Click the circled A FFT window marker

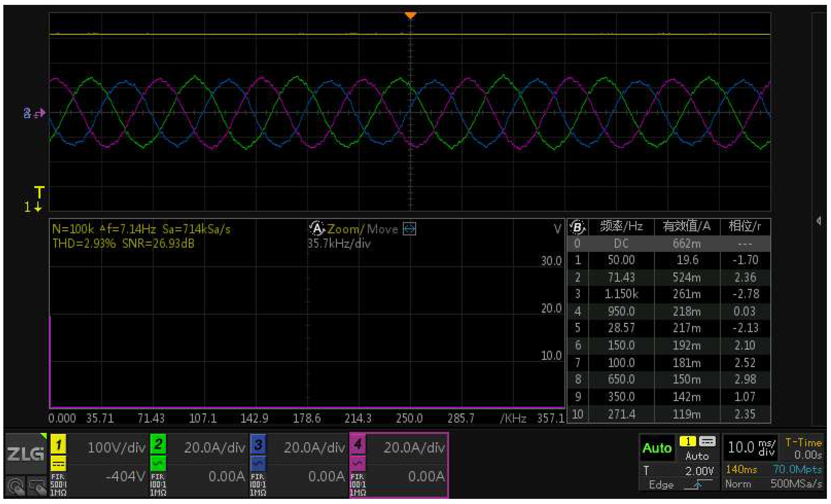pyautogui.click(x=317, y=229)
